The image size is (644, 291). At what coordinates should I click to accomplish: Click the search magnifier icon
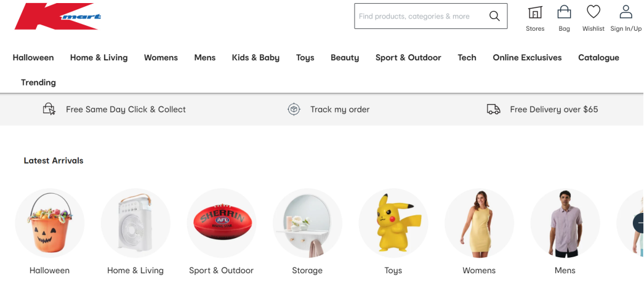click(x=494, y=17)
